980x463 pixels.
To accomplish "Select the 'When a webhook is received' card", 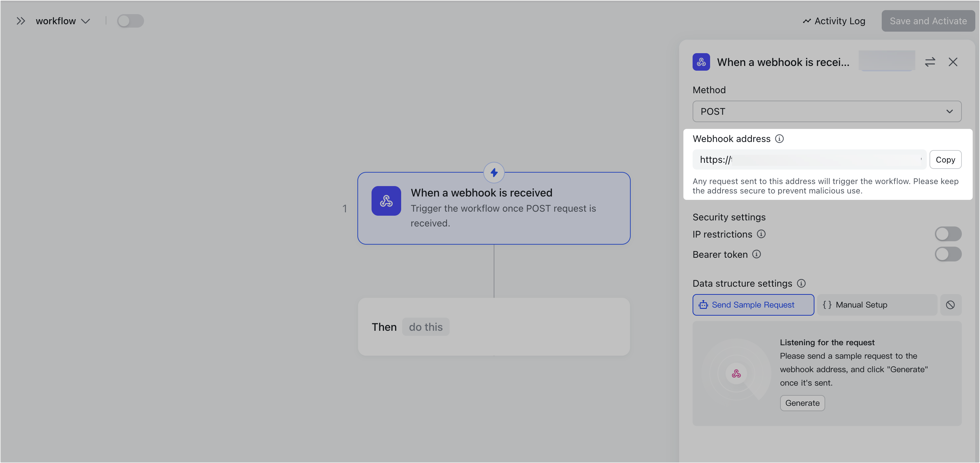I will pyautogui.click(x=493, y=209).
